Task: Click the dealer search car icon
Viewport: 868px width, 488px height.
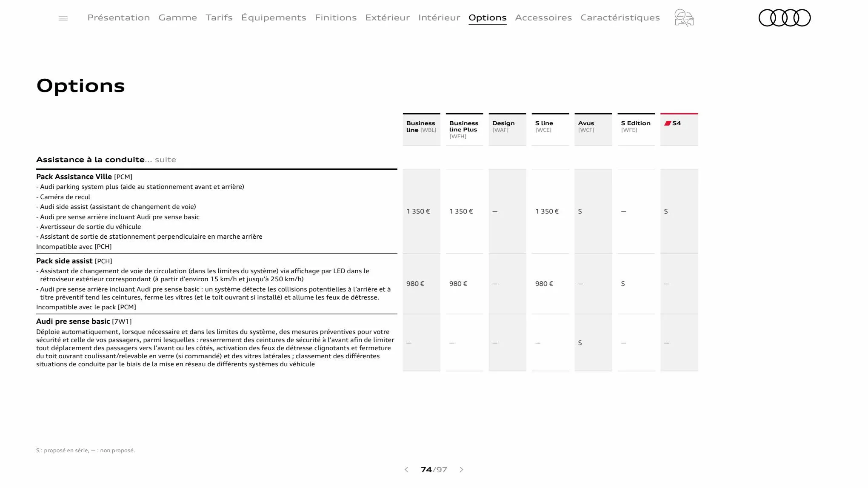Action: (684, 18)
